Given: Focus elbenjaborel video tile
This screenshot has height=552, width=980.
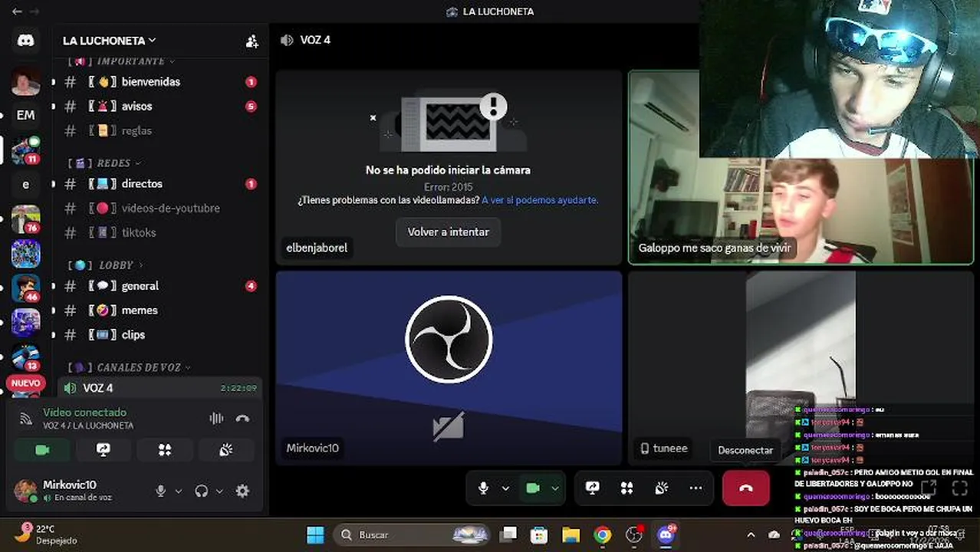Looking at the screenshot, I should 449,168.
